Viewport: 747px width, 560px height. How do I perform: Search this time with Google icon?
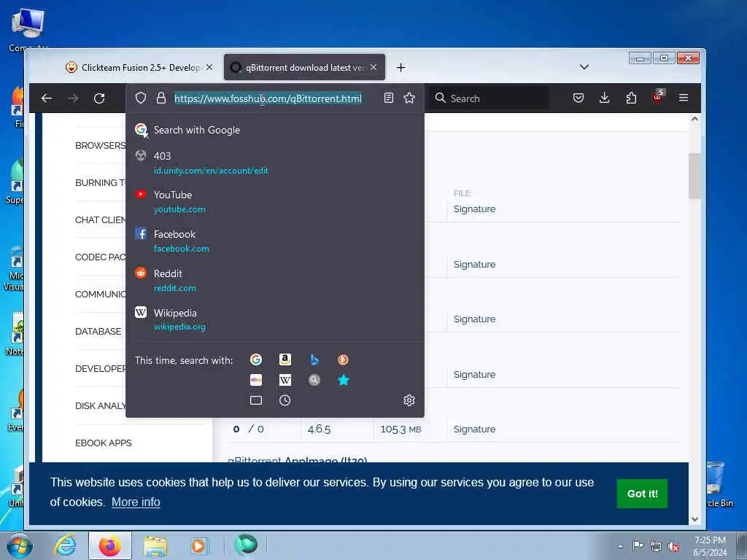[x=256, y=359]
